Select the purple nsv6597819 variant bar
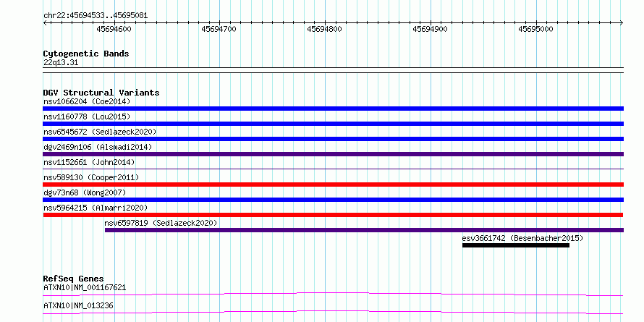The height and width of the screenshot is (322, 644). click(x=364, y=230)
